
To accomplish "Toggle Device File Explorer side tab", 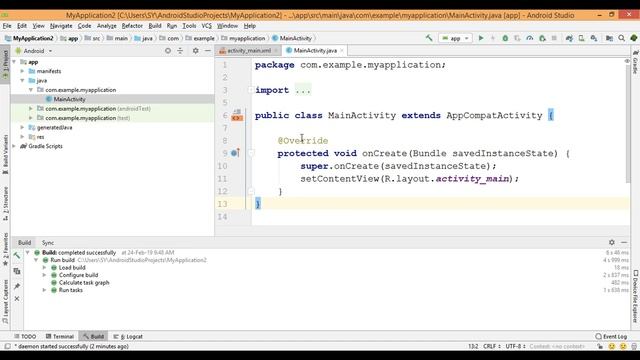I will (x=635, y=297).
